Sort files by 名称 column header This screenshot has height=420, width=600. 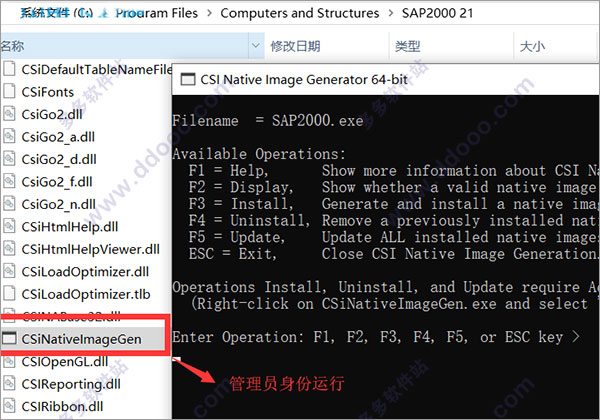pos(124,46)
